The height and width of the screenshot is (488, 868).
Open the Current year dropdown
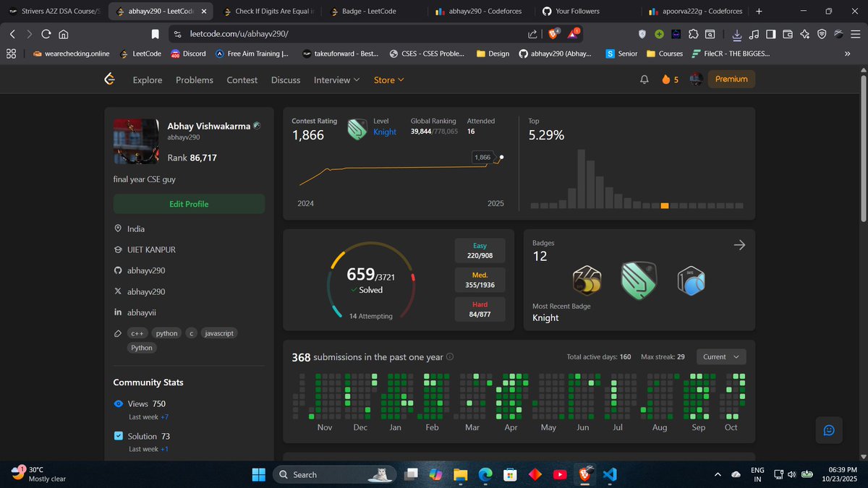pyautogui.click(x=721, y=356)
